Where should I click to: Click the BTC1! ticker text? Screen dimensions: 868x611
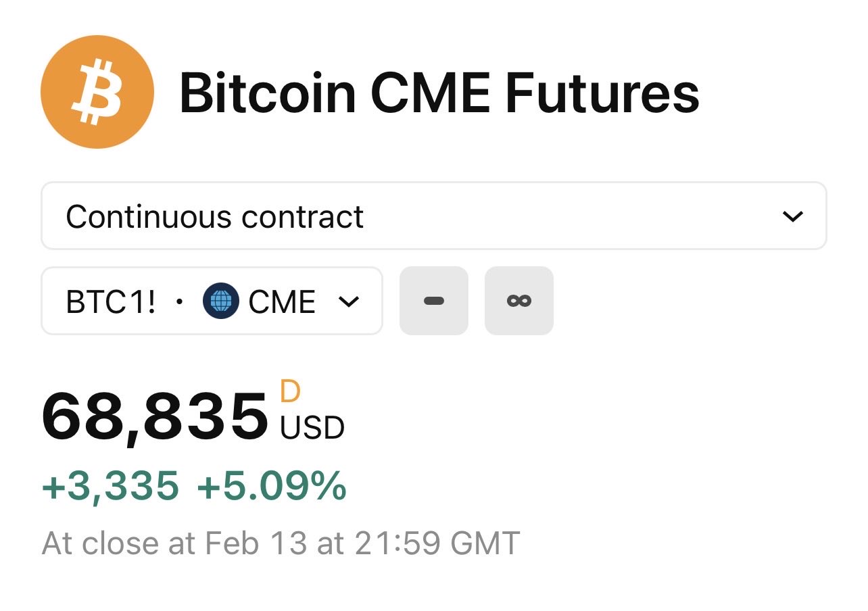coord(111,302)
